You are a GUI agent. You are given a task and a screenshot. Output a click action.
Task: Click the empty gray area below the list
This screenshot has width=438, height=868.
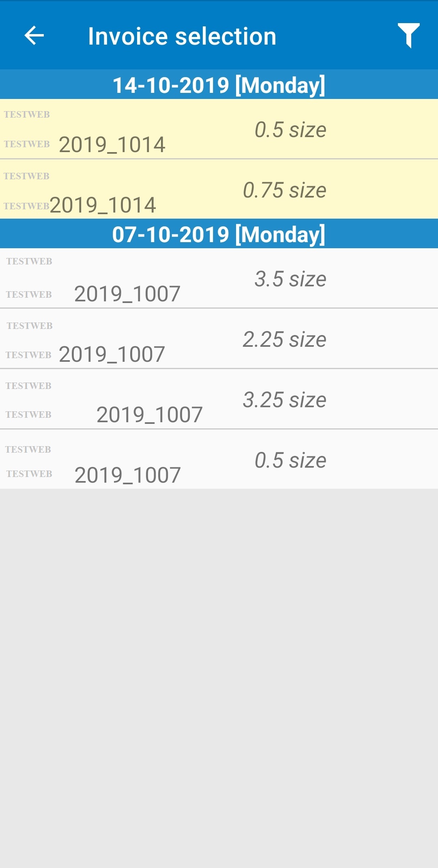pyautogui.click(x=219, y=677)
